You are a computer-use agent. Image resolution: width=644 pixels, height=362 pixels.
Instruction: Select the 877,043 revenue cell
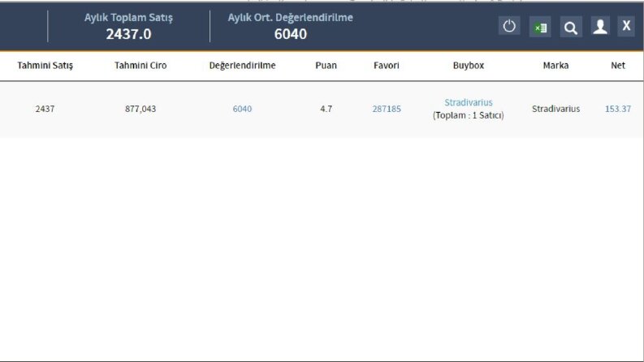tap(140, 109)
